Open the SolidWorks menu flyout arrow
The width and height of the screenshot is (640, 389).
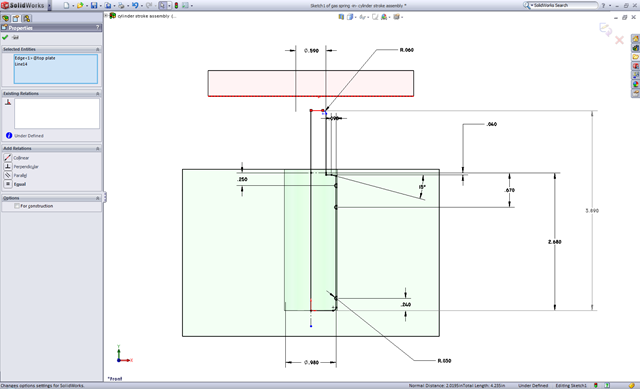(49, 6)
